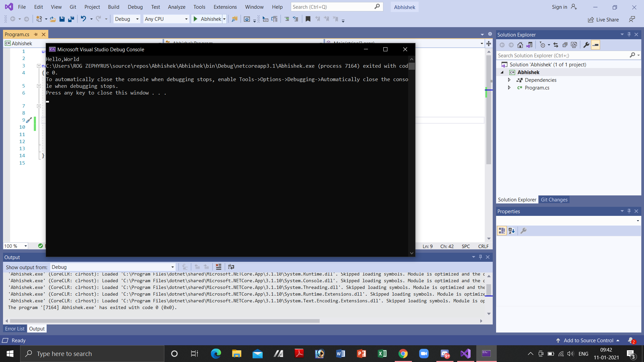Toggle Preview Selected Items button
644x362 pixels.
[x=595, y=45]
